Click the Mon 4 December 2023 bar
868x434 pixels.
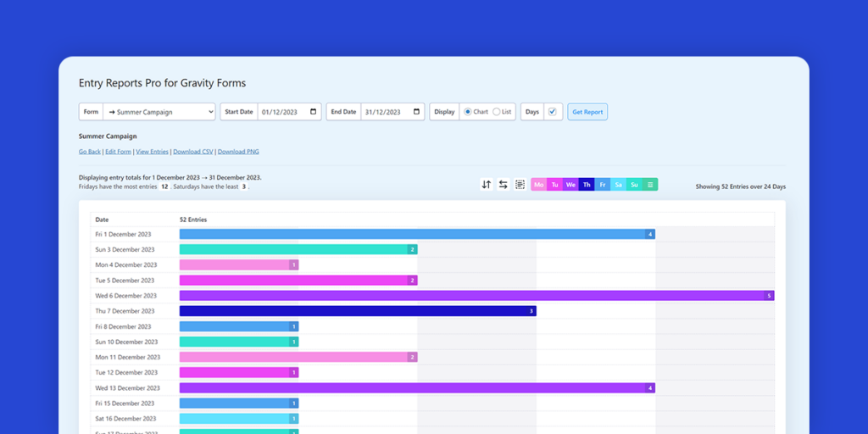pyautogui.click(x=239, y=264)
